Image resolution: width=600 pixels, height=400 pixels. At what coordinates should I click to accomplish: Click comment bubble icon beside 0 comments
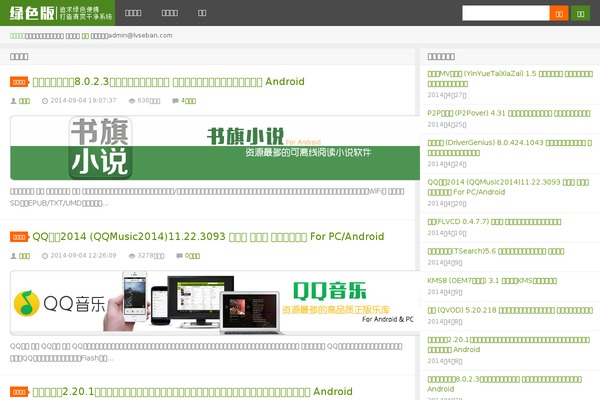[179, 256]
